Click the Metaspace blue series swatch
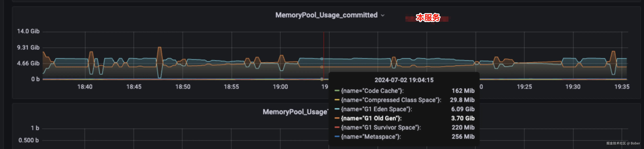 337,137
